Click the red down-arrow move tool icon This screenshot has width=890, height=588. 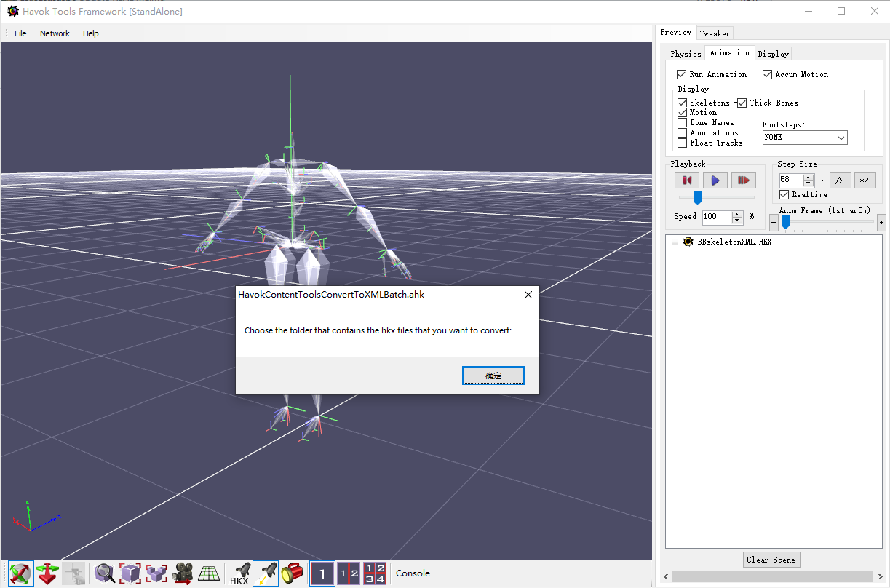click(x=47, y=573)
